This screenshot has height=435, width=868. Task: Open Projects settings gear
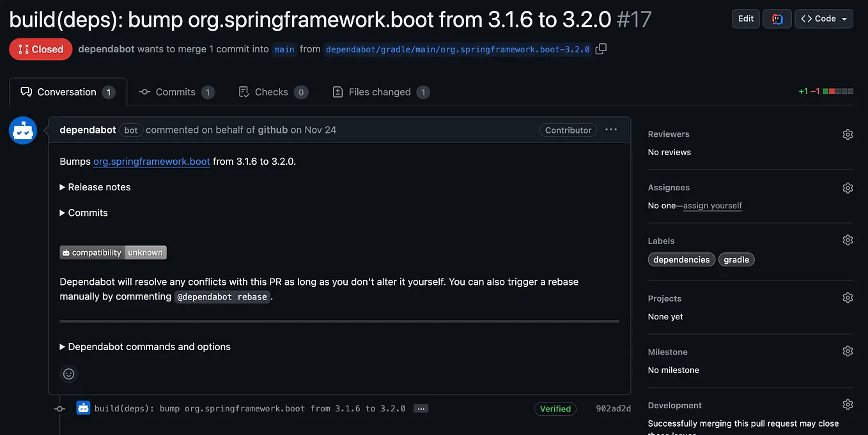pyautogui.click(x=848, y=297)
